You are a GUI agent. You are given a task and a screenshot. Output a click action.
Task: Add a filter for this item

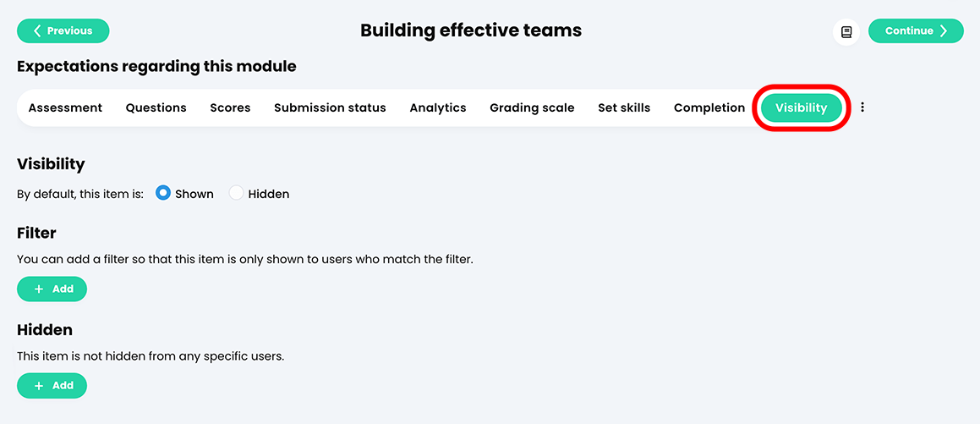(x=52, y=289)
